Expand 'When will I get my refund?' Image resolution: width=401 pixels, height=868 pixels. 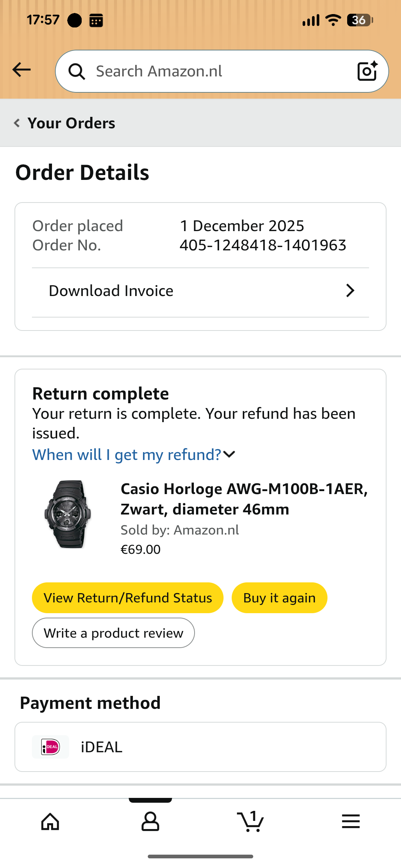pos(134,455)
